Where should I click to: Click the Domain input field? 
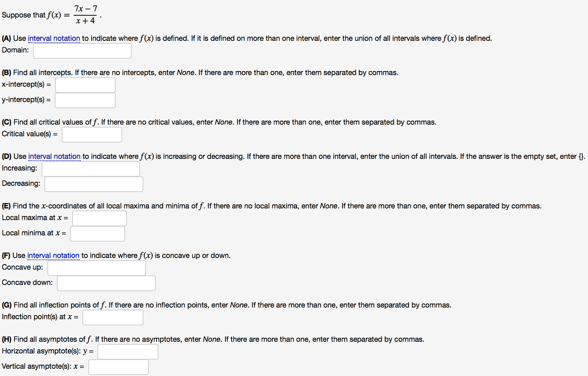(x=82, y=51)
